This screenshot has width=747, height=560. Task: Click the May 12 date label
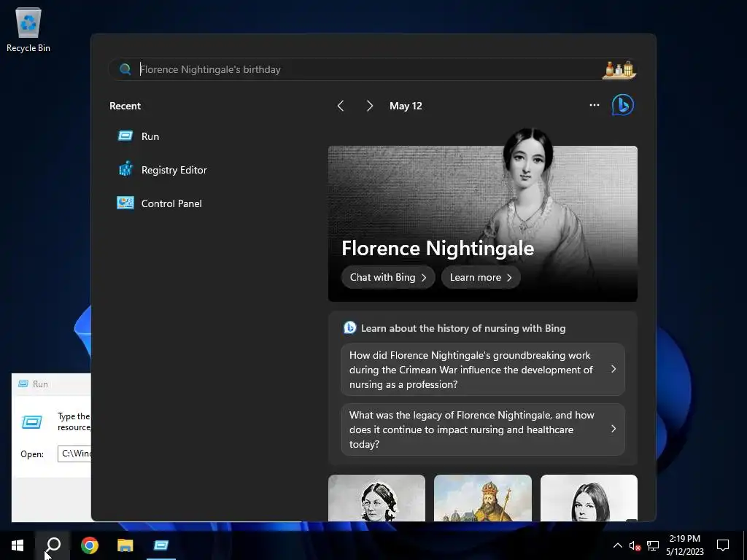[406, 106]
